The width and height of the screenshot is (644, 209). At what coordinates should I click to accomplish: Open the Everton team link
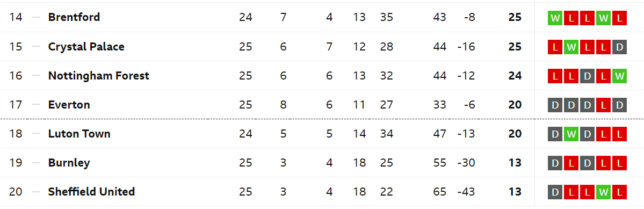pos(69,105)
